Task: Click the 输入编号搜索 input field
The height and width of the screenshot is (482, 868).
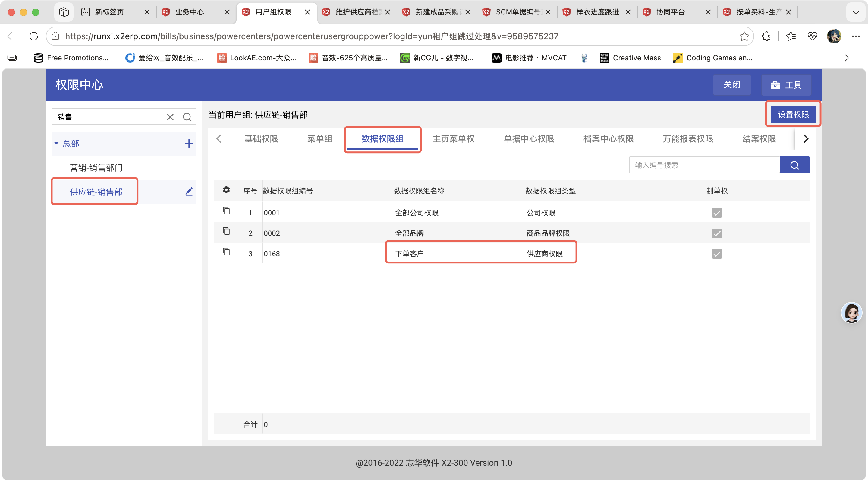Action: (704, 165)
